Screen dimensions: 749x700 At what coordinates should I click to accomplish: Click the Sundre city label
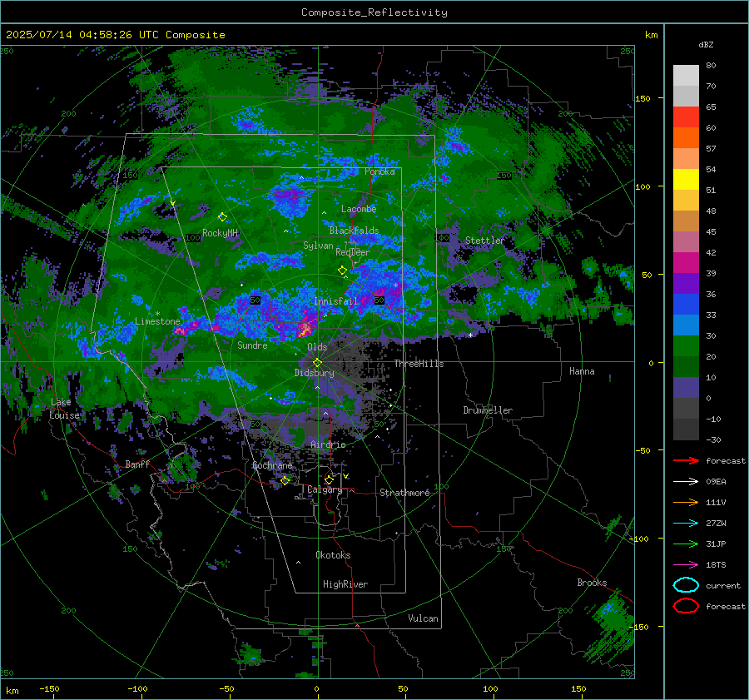coord(252,345)
